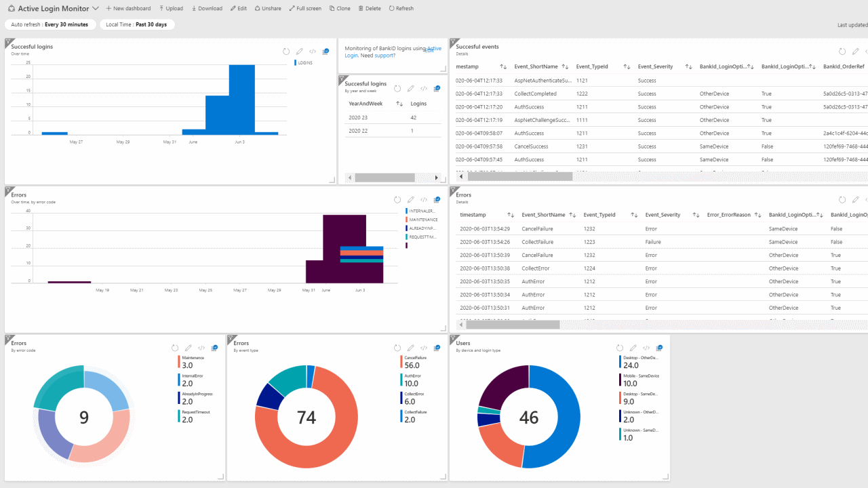Click the Upload toolbar button
The height and width of the screenshot is (488, 868).
click(x=171, y=8)
